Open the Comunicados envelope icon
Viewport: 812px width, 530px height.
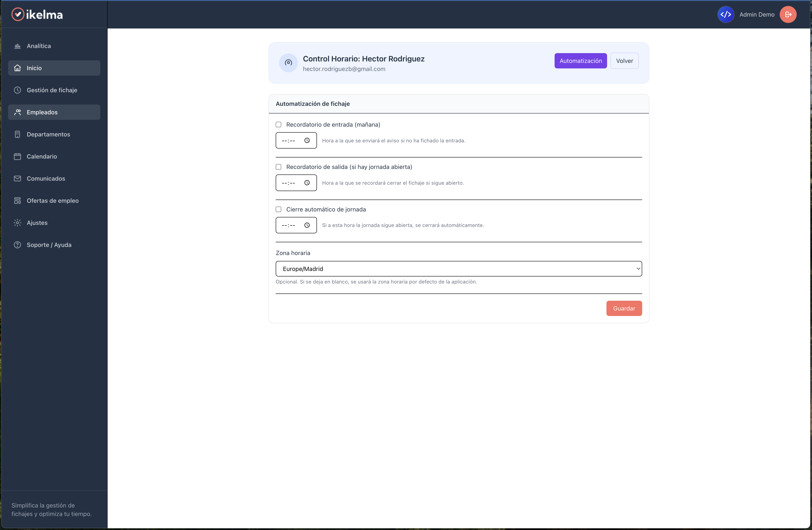click(x=17, y=178)
